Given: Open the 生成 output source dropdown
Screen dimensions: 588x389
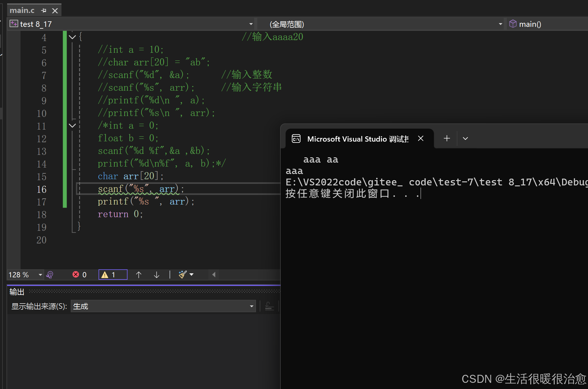Looking at the screenshot, I should (x=163, y=306).
